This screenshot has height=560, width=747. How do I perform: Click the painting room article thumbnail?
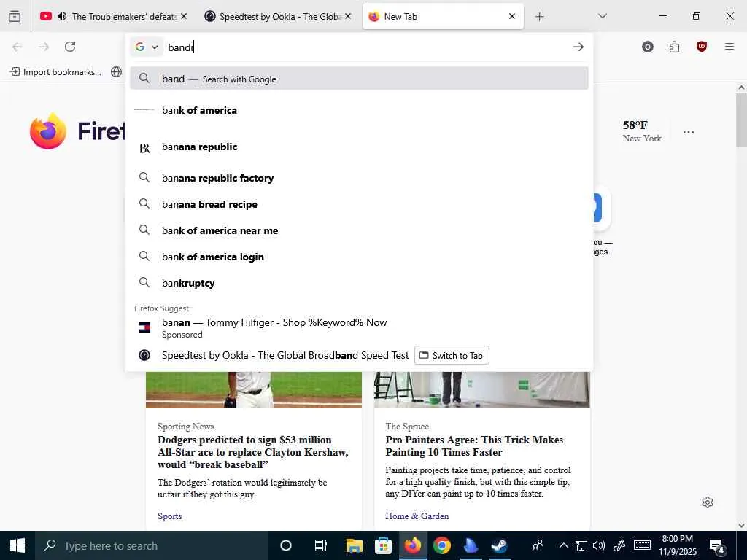pos(482,390)
